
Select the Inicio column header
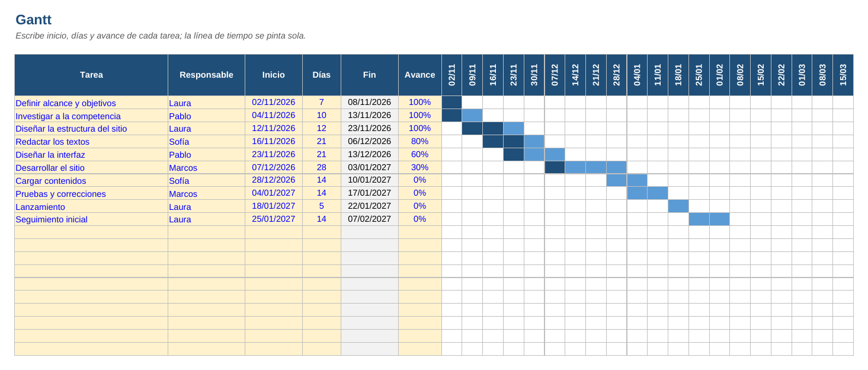tap(274, 75)
